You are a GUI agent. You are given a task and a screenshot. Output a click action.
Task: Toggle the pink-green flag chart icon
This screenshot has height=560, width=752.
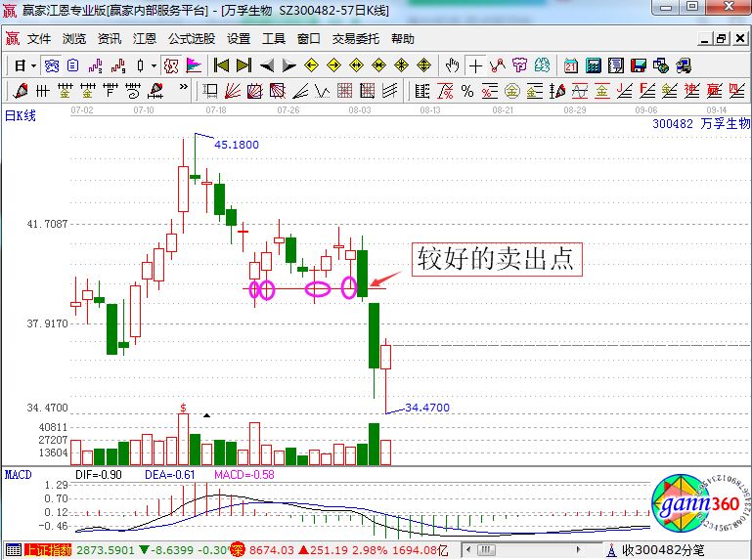(x=194, y=65)
